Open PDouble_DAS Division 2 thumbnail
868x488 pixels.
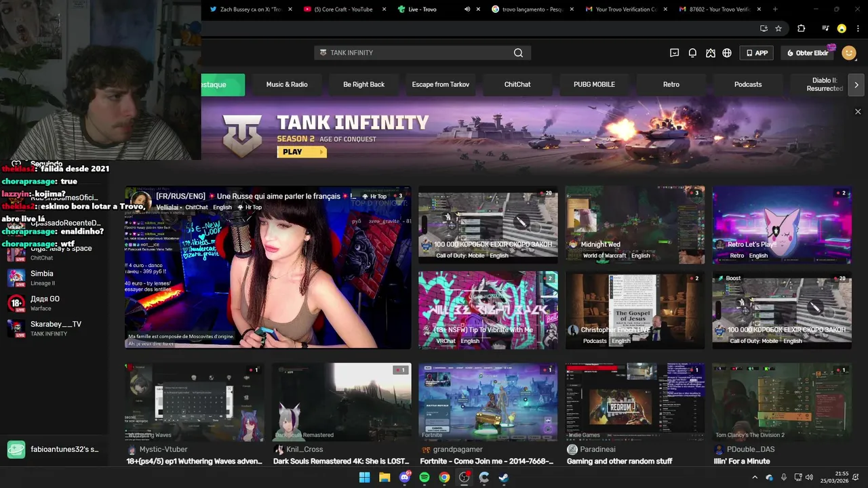pyautogui.click(x=782, y=402)
